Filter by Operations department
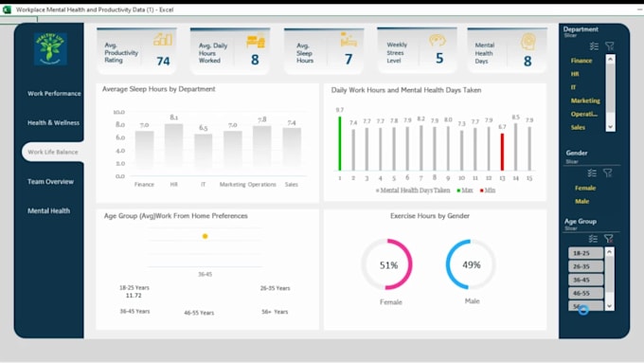The width and height of the screenshot is (644, 363). pyautogui.click(x=584, y=114)
